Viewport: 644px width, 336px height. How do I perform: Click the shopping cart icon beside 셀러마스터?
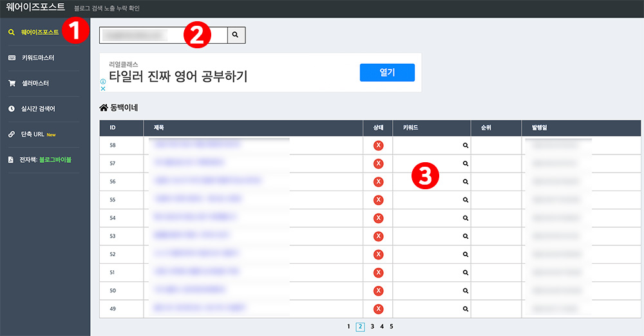(12, 84)
